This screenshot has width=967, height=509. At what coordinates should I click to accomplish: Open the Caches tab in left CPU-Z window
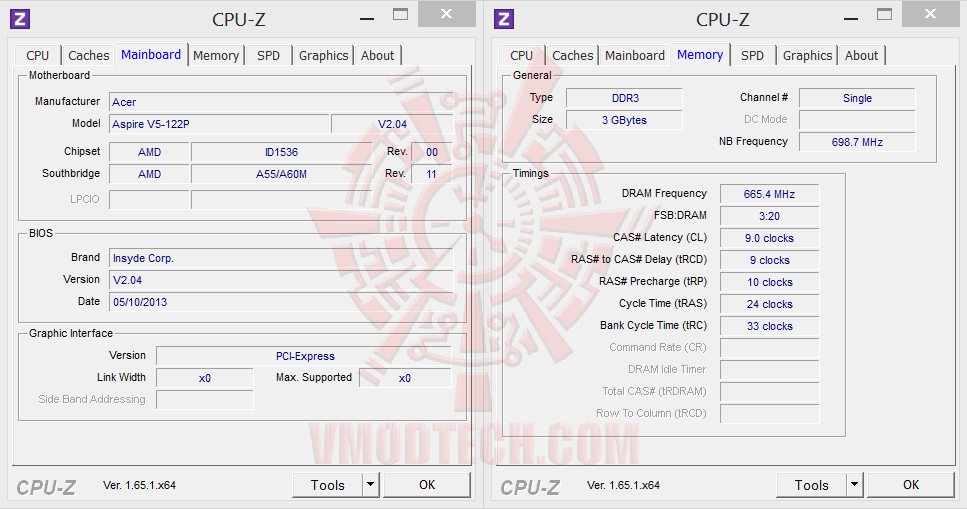[x=89, y=56]
